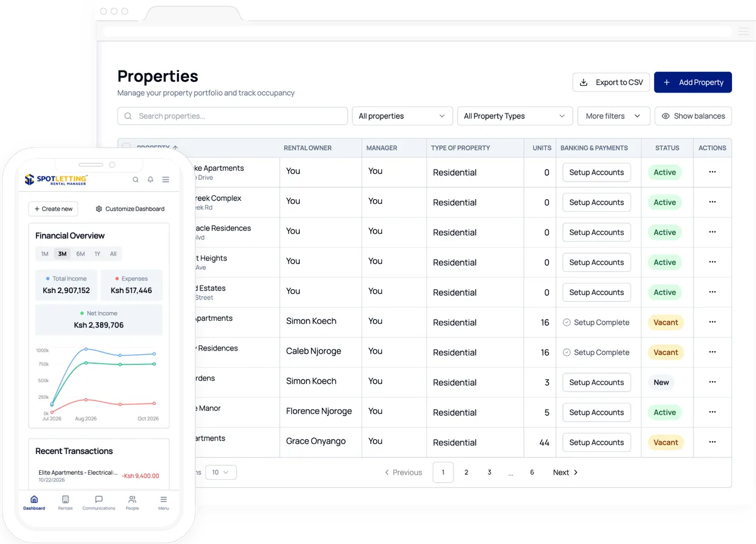
Task: Sort by the Property column arrow
Action: tap(175, 148)
